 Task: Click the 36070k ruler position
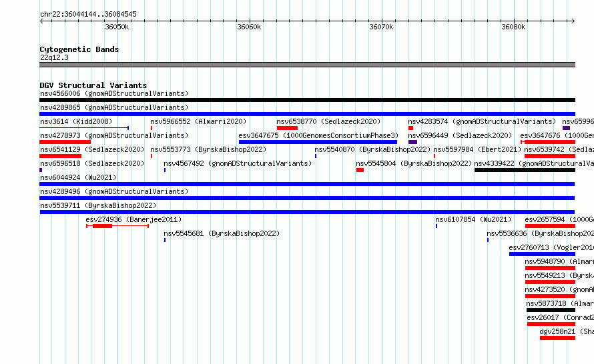[x=382, y=27]
